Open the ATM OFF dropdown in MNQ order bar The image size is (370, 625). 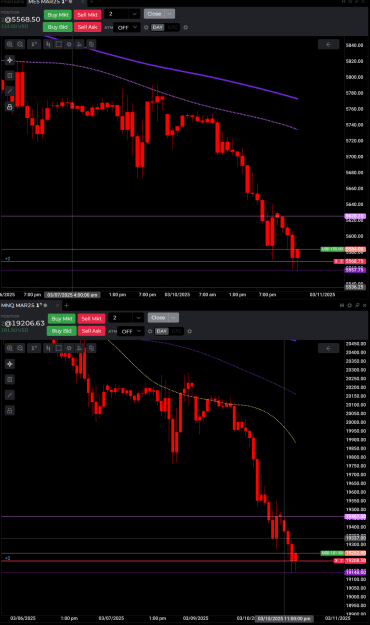(131, 331)
